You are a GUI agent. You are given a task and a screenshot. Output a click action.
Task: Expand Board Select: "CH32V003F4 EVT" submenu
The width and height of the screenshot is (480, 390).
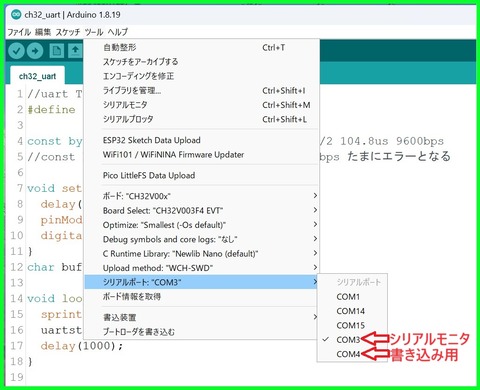coord(201,210)
